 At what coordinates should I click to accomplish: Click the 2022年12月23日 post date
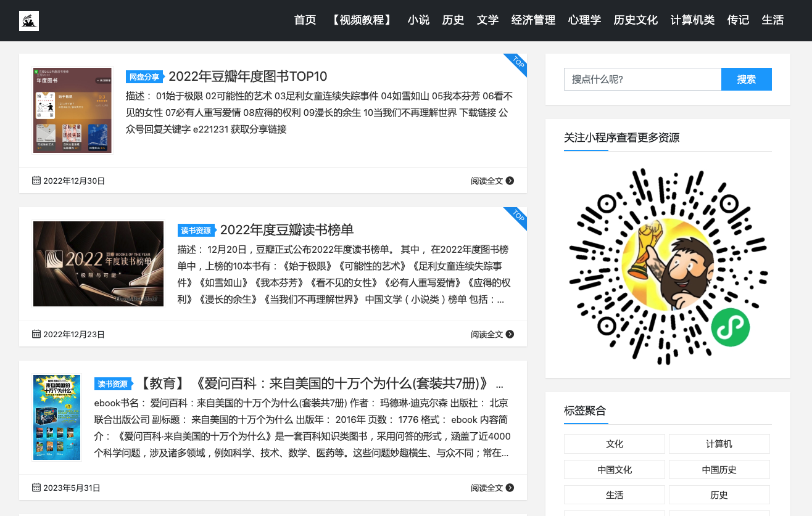point(74,335)
